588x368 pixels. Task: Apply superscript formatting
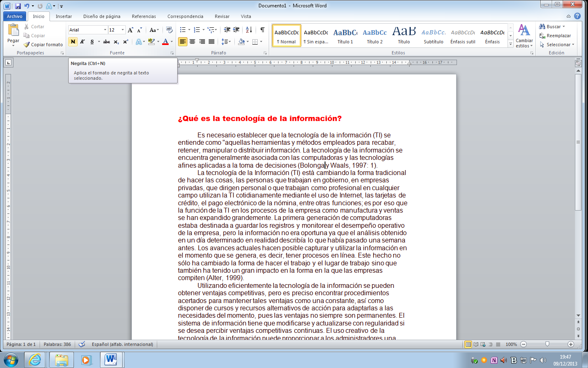(x=126, y=42)
